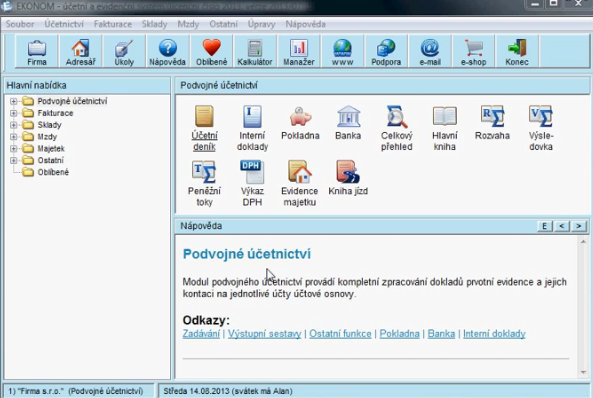Open the Pokladna piggy bank icon
This screenshot has width=593, height=398.
click(x=300, y=123)
